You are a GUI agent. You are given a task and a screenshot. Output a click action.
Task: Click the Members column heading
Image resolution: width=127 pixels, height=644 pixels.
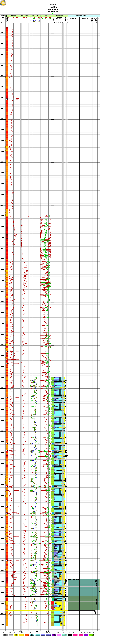pos(73,19)
